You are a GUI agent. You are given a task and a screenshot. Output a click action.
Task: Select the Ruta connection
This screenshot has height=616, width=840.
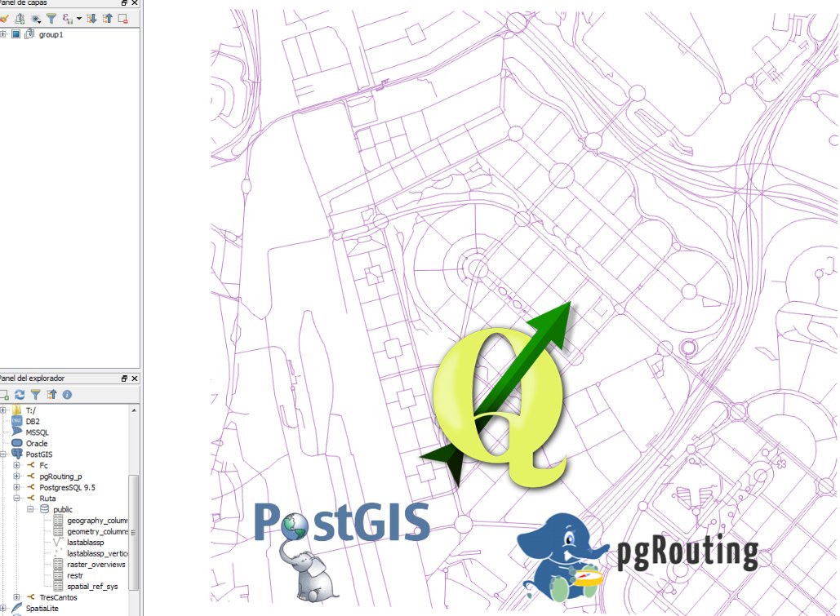click(47, 499)
